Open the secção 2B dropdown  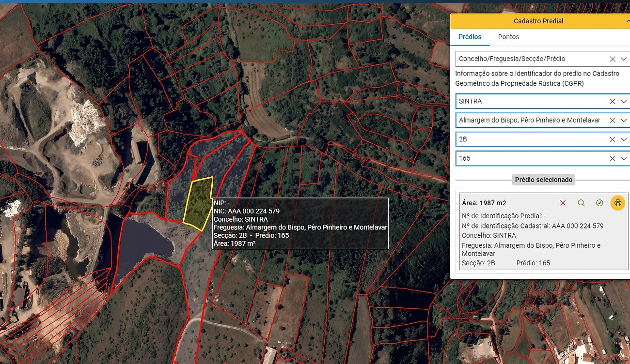pos(624,139)
